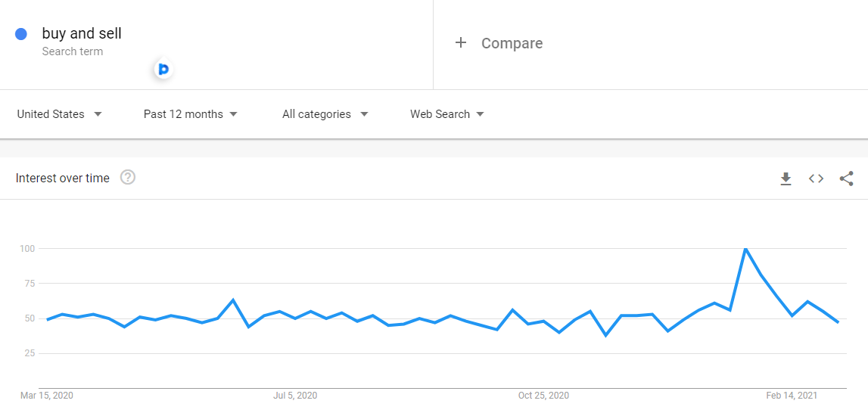Share the Interest over time chart
This screenshot has height=413, width=868.
846,179
